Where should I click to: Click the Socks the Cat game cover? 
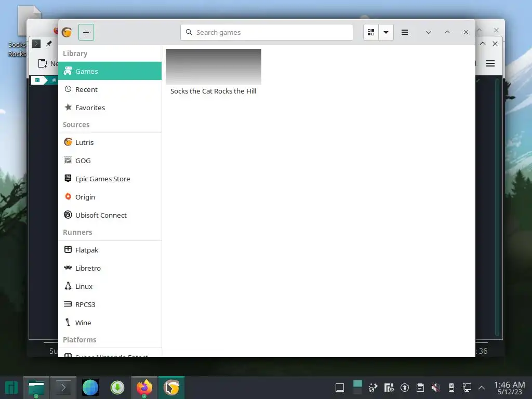(x=214, y=66)
